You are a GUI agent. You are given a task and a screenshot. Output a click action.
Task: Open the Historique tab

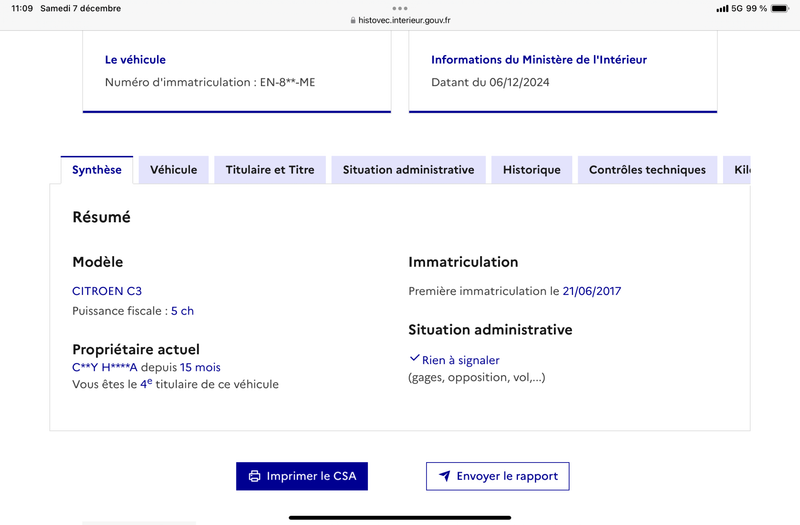[532, 170]
